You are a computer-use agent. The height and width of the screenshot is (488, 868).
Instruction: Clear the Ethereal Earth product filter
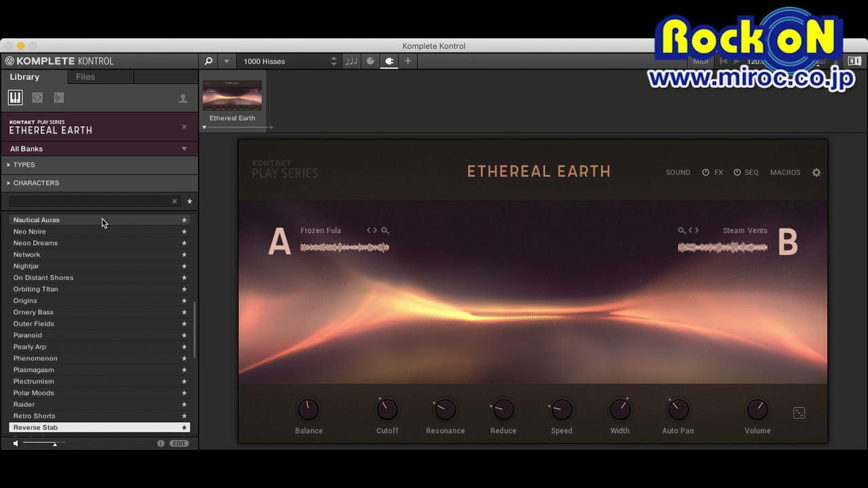pyautogui.click(x=184, y=127)
